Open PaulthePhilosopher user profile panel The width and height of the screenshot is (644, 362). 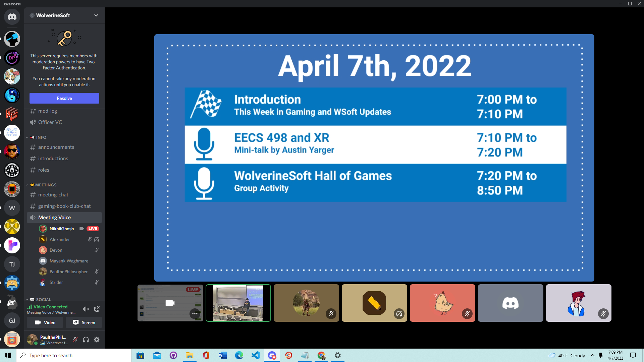48,340
